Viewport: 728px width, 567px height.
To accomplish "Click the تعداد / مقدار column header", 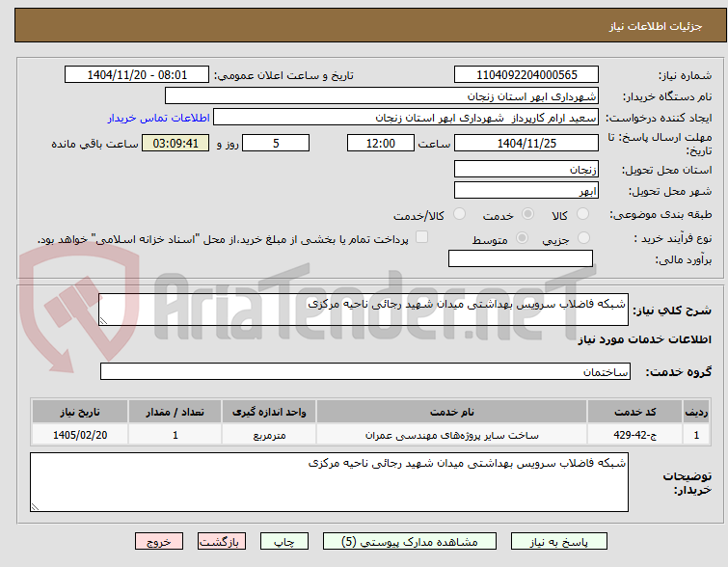I will point(175,412).
